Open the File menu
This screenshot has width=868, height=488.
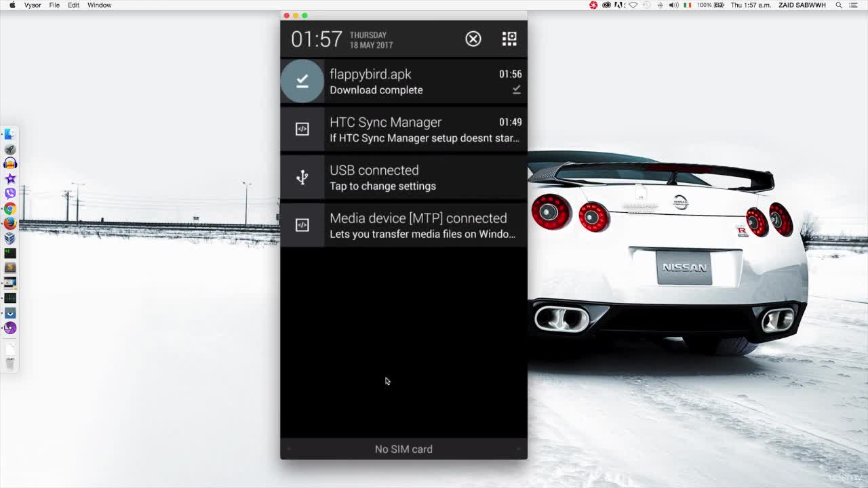coord(54,5)
